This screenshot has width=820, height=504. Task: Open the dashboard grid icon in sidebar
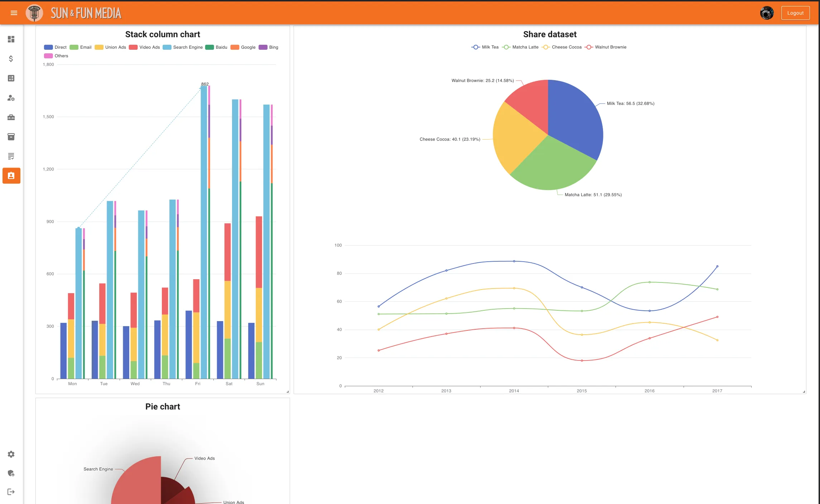11,39
